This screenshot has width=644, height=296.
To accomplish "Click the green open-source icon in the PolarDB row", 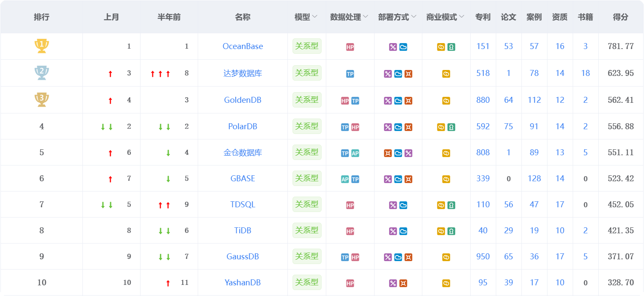I will (x=451, y=128).
